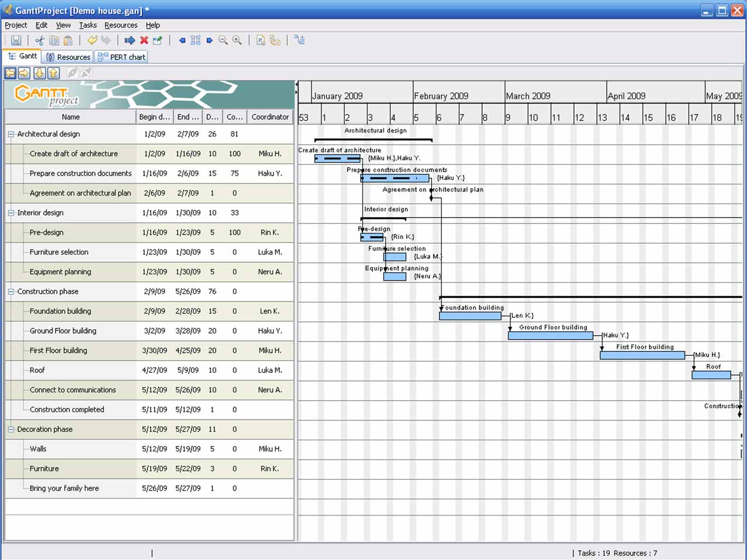
Task: Select the Bring your family here row
Action: (x=149, y=488)
